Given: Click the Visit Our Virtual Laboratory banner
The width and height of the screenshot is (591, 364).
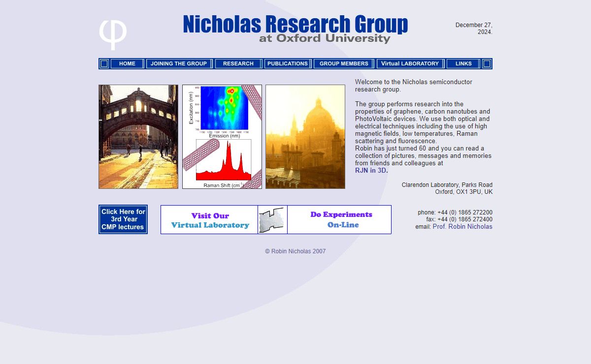Looking at the screenshot, I should 209,220.
